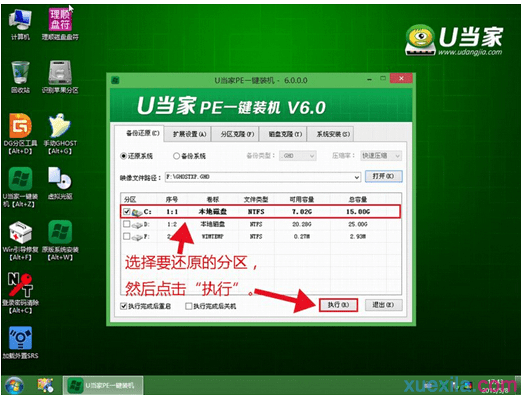Click the D: drive icon in partition list
Viewport: 525px width, 397px height.
click(x=137, y=225)
